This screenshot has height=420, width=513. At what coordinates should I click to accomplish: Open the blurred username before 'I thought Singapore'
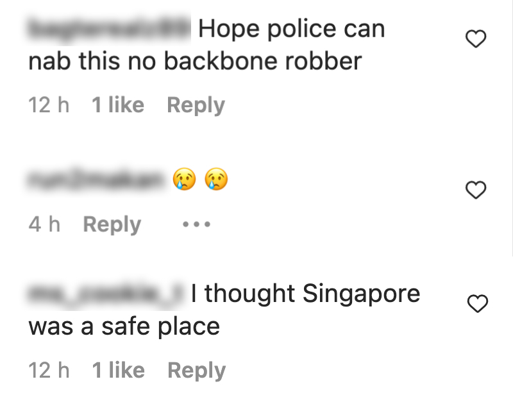coord(106,294)
